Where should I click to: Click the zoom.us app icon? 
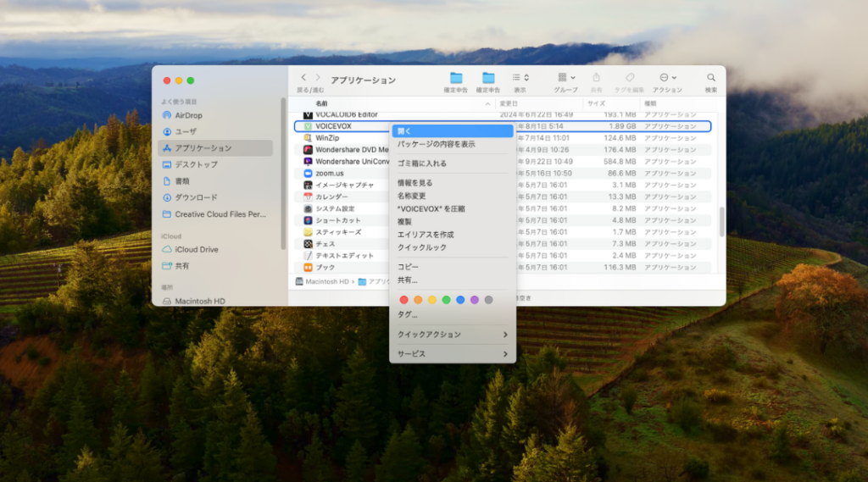[x=309, y=174]
